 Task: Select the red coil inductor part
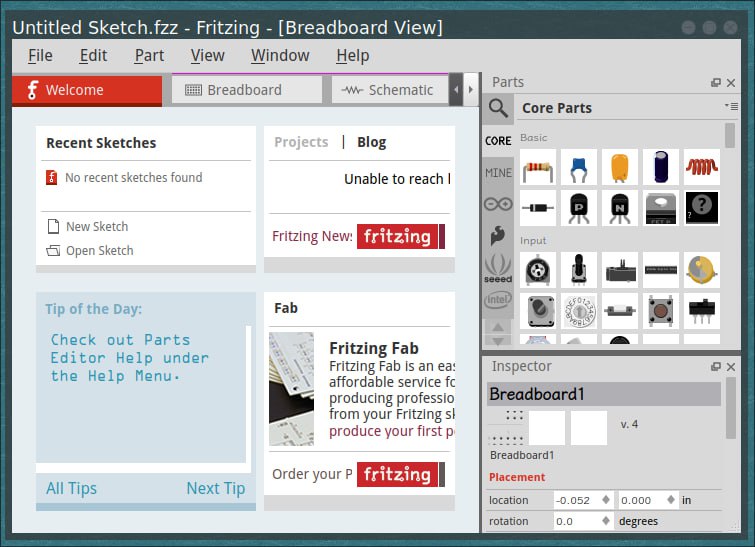(x=702, y=167)
